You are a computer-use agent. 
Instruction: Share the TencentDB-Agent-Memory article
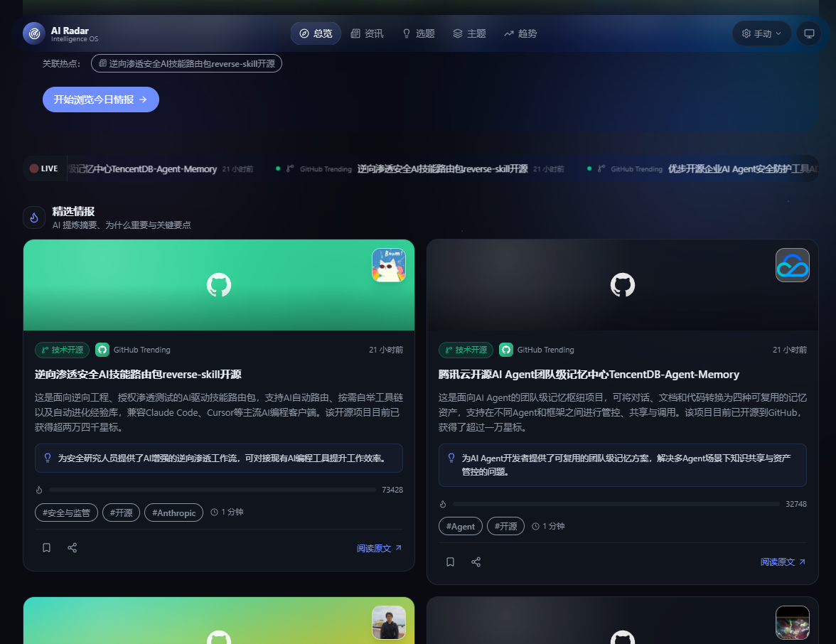476,562
